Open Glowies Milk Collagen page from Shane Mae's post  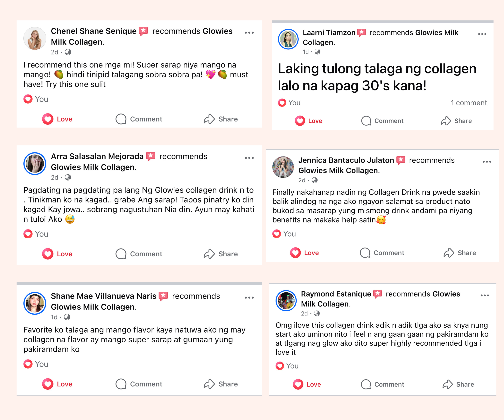(94, 307)
